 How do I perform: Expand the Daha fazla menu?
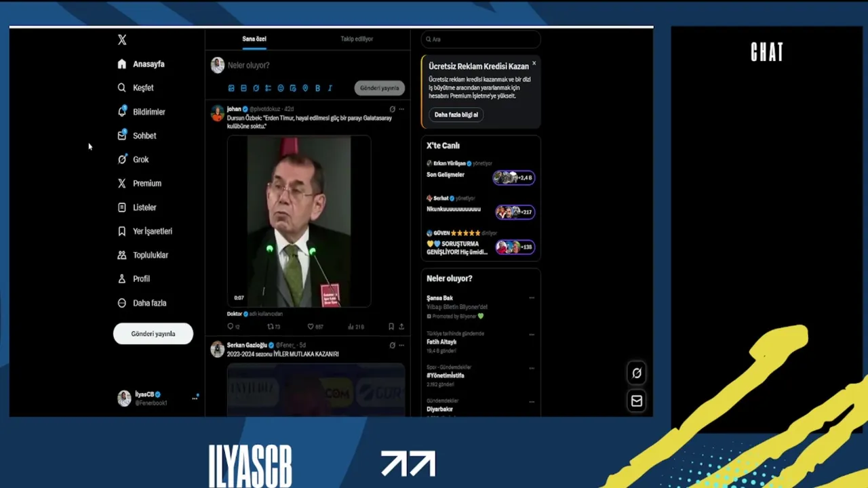click(142, 303)
